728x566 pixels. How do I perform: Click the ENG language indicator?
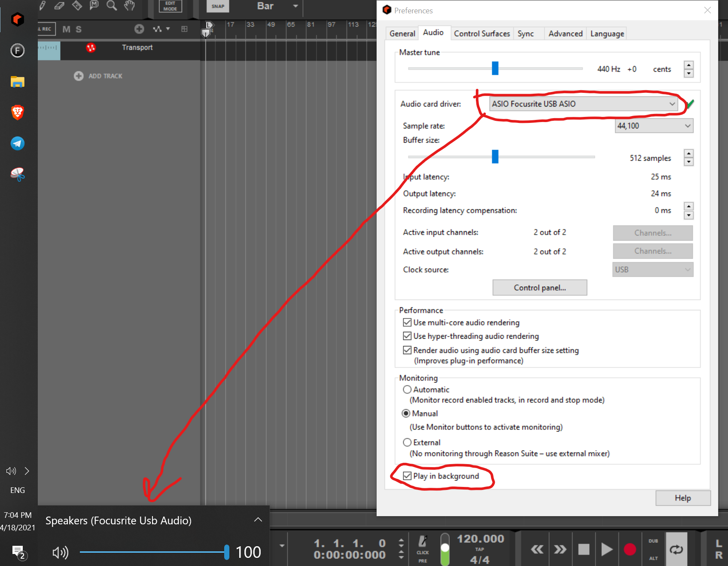pos(18,490)
